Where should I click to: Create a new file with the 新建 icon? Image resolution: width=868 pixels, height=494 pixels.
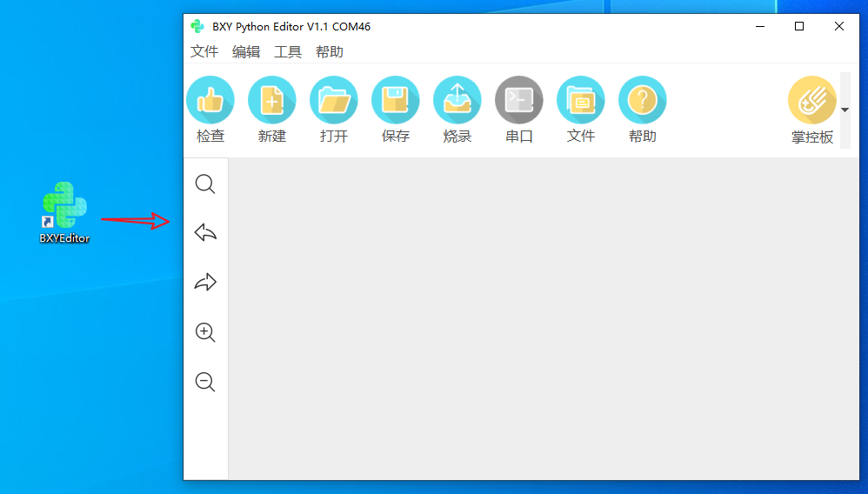pyautogui.click(x=272, y=100)
